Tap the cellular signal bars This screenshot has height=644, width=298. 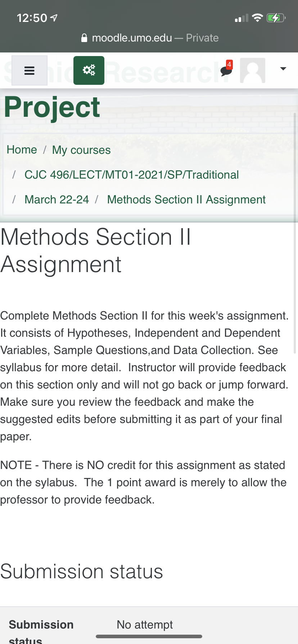coord(241,18)
